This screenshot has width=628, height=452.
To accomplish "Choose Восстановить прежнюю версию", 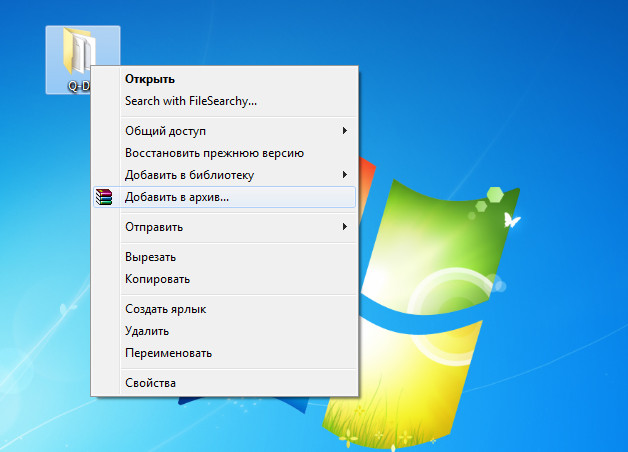I will 224,153.
